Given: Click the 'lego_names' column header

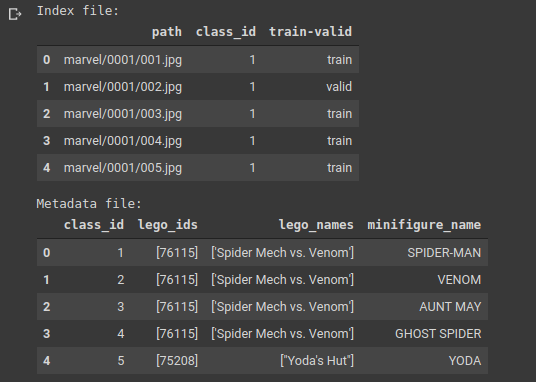Looking at the screenshot, I should (316, 225).
